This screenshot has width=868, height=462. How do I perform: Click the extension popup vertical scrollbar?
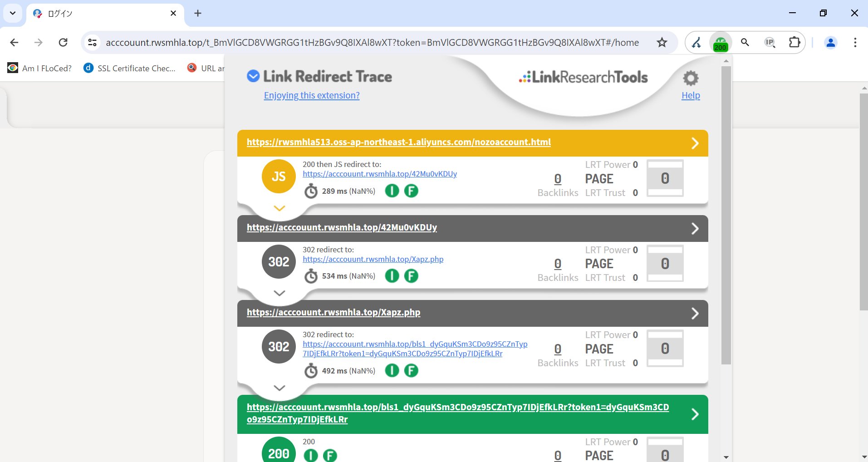(726, 215)
